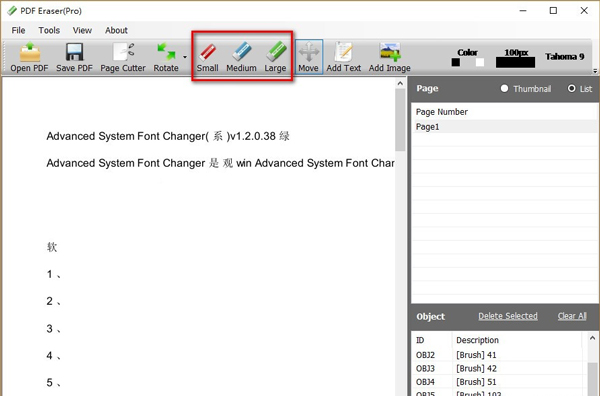Select the Medium eraser
The width and height of the screenshot is (600, 396).
241,57
